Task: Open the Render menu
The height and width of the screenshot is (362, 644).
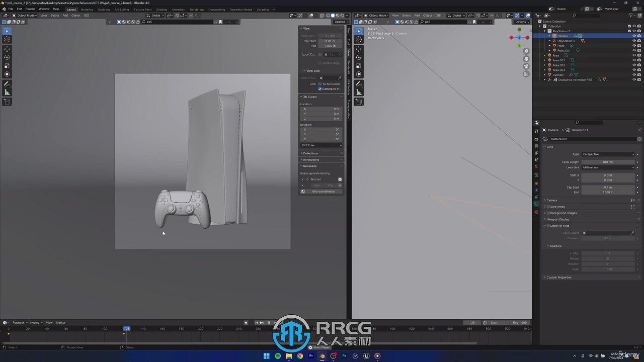Action: (x=30, y=9)
